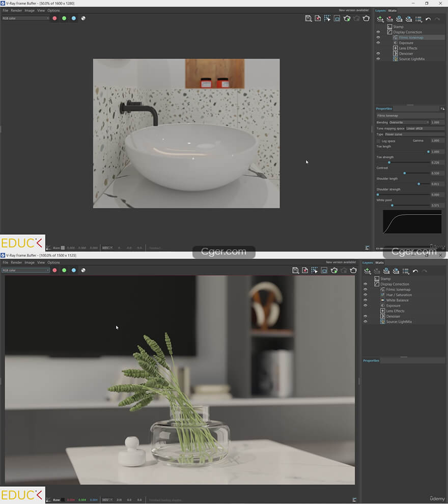Click the clear image icon in the 1500 x 1125 window
Viewport: 448px width, 504px height.
304,270
